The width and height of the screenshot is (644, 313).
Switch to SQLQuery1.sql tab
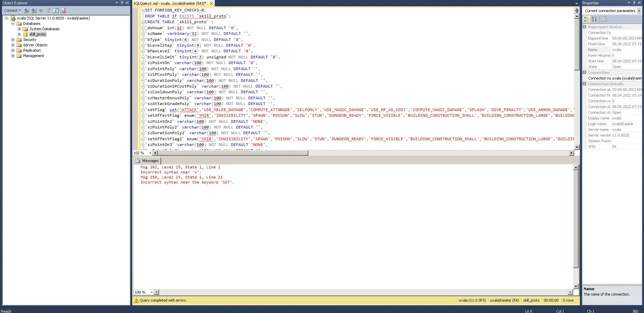[x=170, y=3]
